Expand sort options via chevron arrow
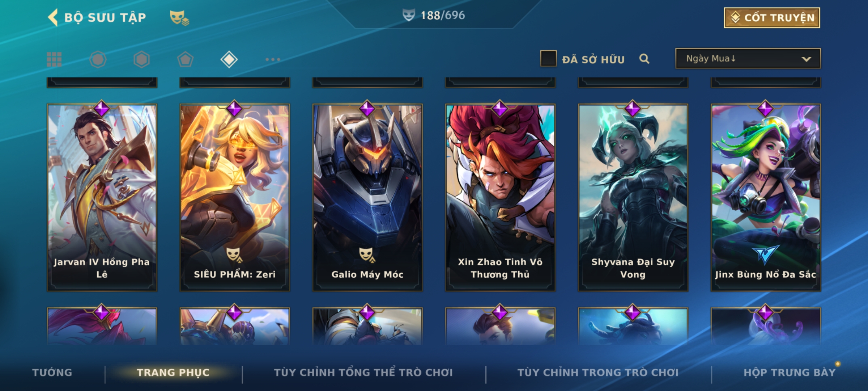The width and height of the screenshot is (868, 391). tap(806, 59)
